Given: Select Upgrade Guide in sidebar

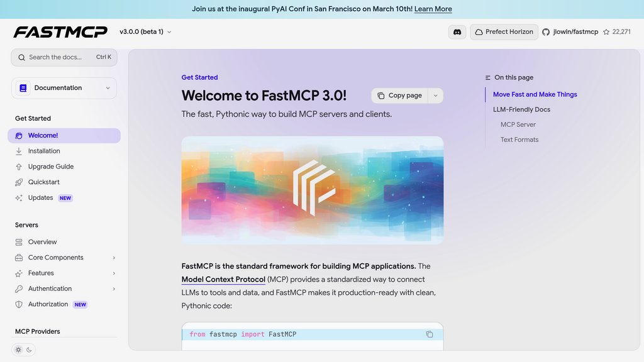Looking at the screenshot, I should coord(51,167).
